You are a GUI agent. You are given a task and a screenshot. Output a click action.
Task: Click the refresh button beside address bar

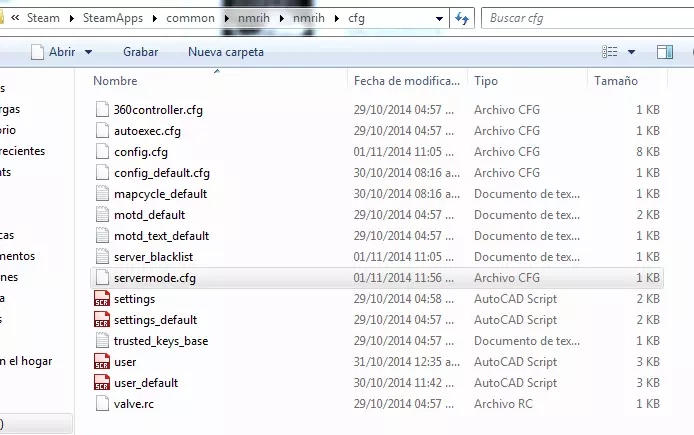click(462, 18)
